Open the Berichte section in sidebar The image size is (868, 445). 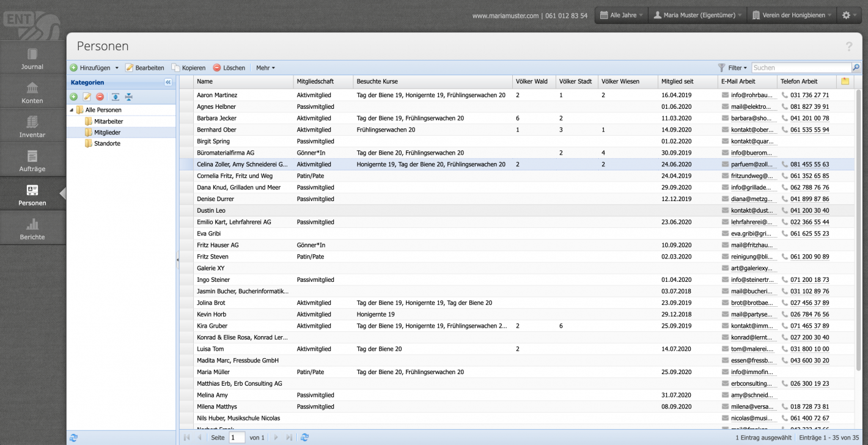coord(32,229)
